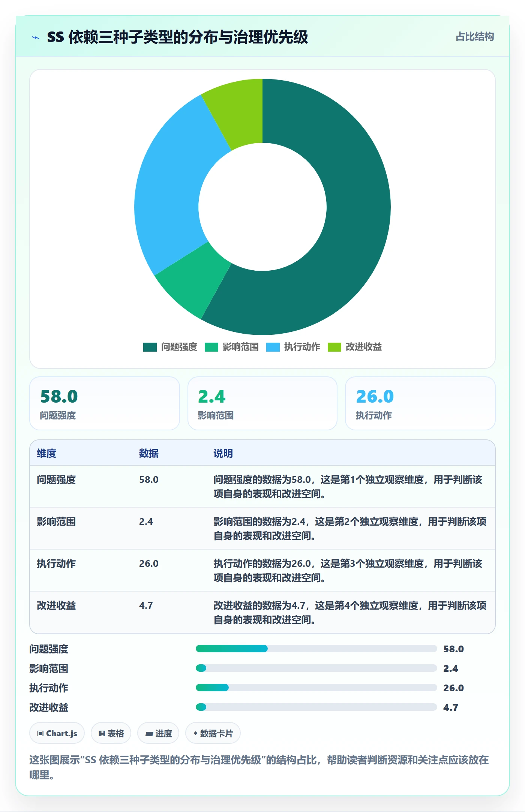Click the chart title heading
525x812 pixels.
(x=177, y=37)
